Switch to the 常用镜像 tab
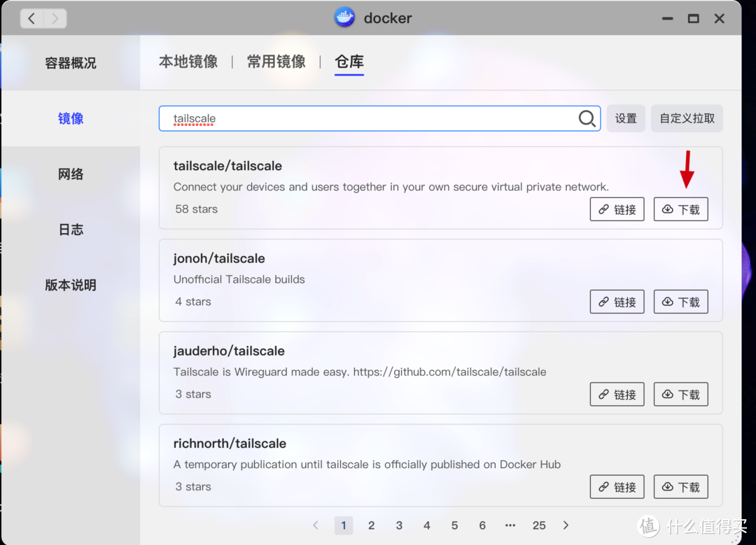The width and height of the screenshot is (756, 545). [x=276, y=62]
